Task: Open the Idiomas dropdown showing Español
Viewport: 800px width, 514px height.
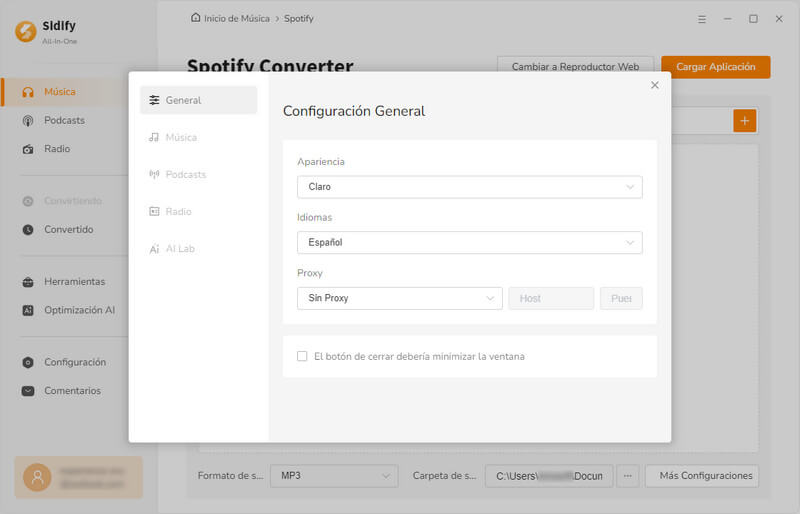Action: [x=469, y=242]
